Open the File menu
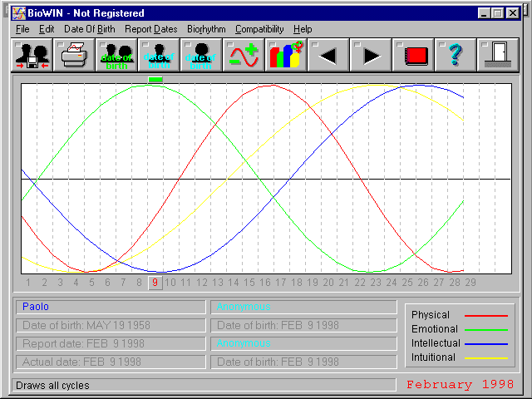532x399 pixels. tap(22, 29)
